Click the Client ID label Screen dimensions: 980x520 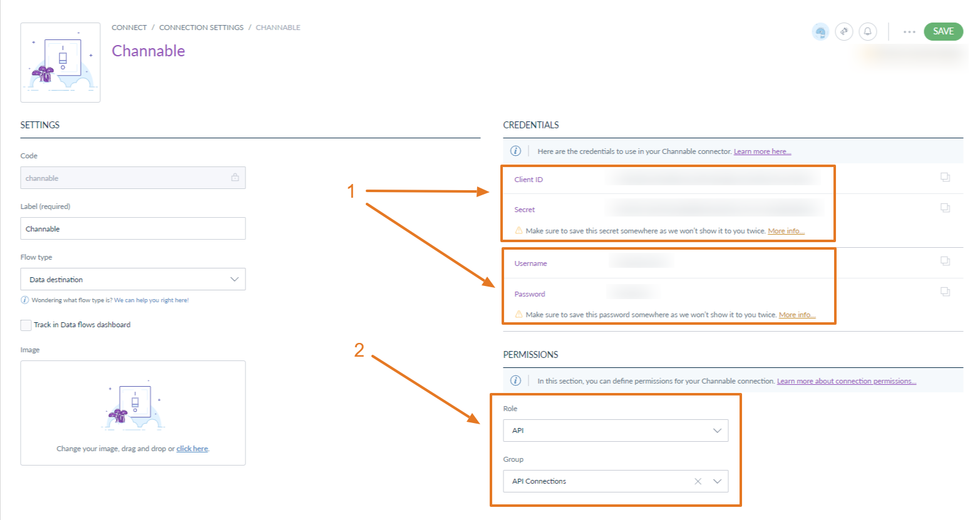click(529, 180)
